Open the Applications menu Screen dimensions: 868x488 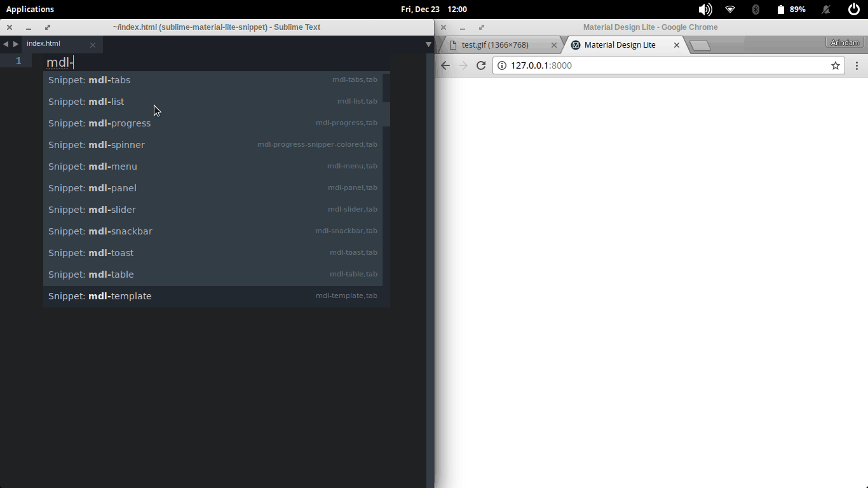point(30,9)
